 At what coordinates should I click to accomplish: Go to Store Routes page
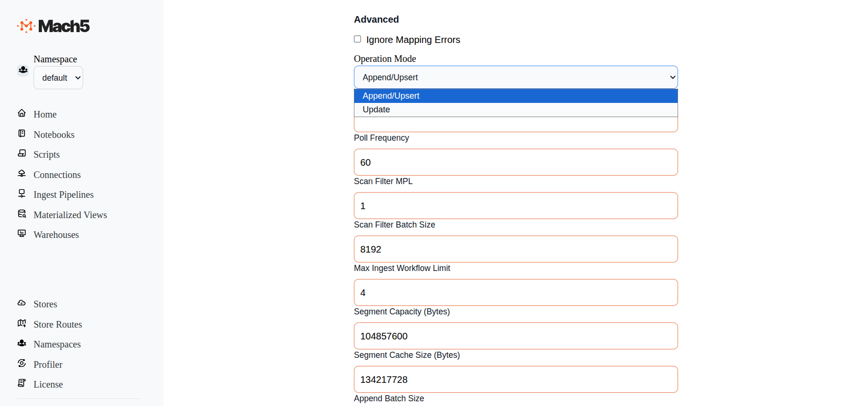coord(58,324)
